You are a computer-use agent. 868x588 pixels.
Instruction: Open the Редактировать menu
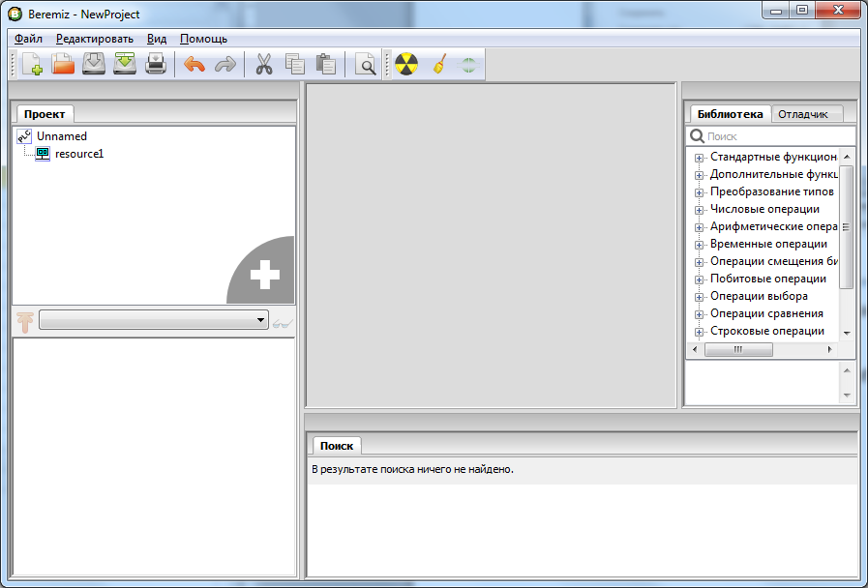point(94,39)
